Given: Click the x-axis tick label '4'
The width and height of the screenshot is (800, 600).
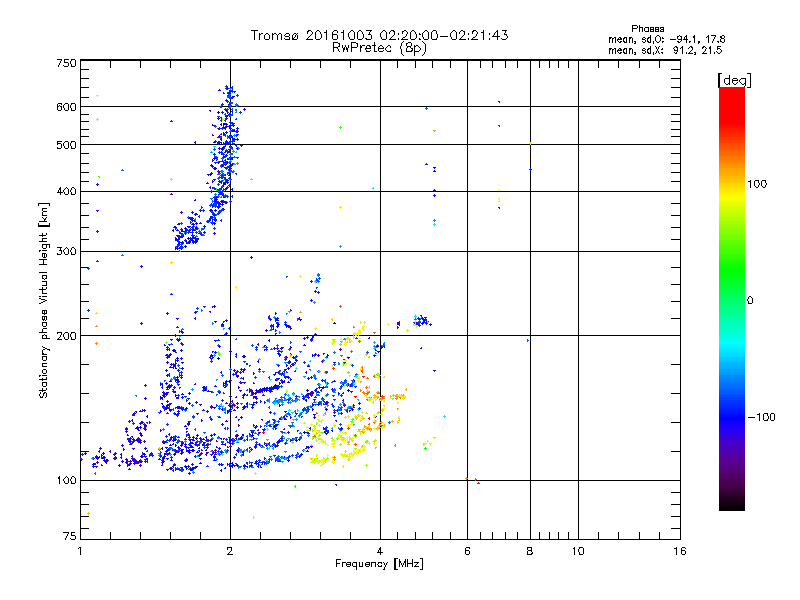Looking at the screenshot, I should [x=380, y=551].
